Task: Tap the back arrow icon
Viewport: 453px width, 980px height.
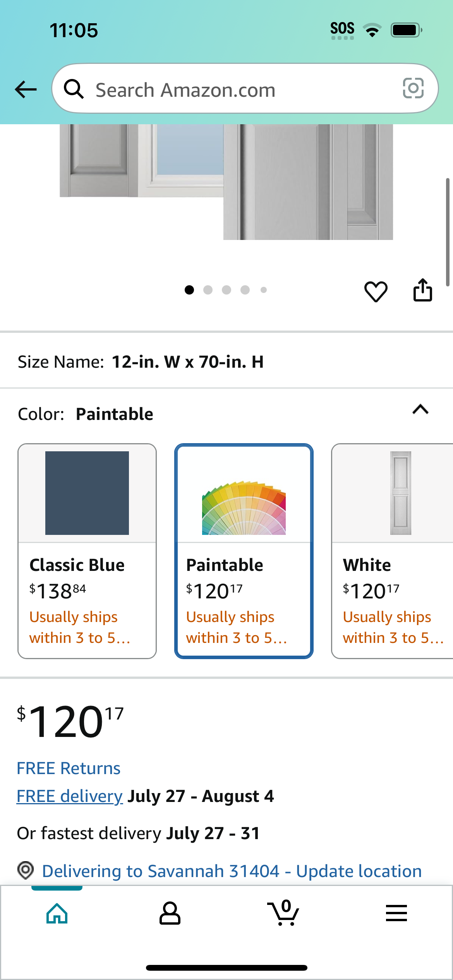Action: 26,89
